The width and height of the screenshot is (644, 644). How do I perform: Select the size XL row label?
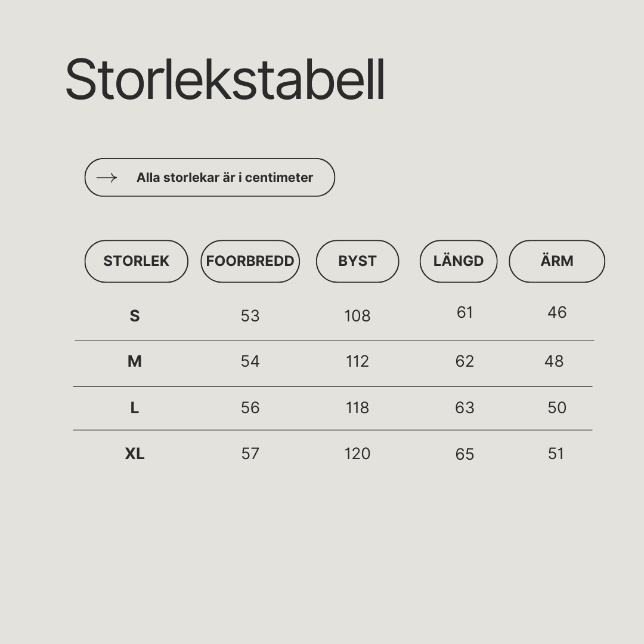pos(135,454)
